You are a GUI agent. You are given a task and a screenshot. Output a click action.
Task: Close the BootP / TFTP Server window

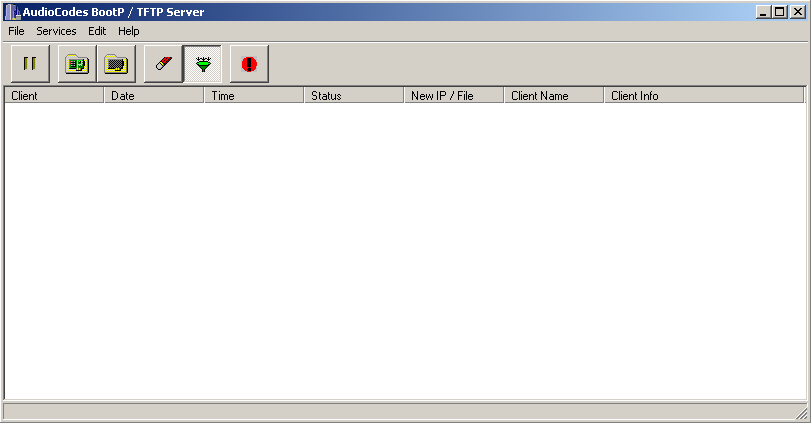point(798,12)
